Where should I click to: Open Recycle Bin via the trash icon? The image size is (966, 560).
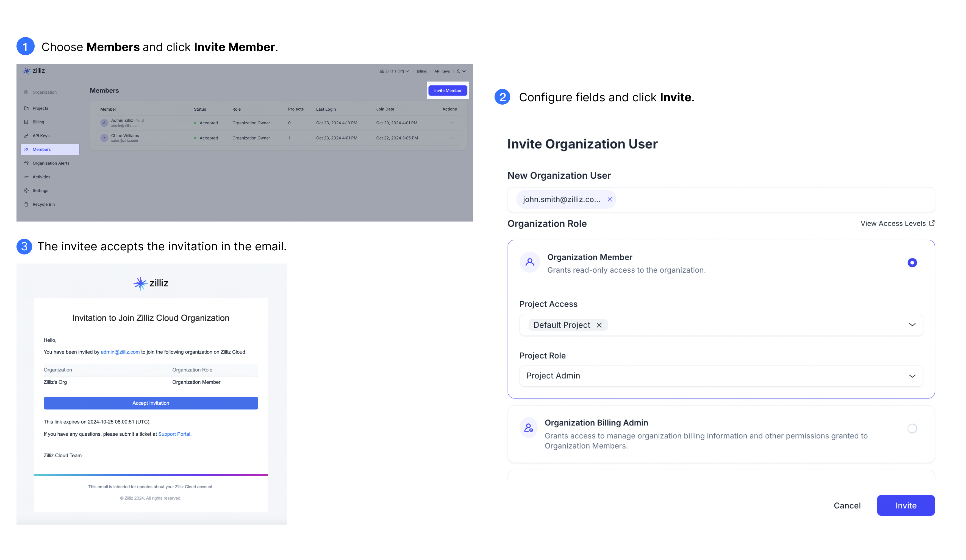point(26,205)
